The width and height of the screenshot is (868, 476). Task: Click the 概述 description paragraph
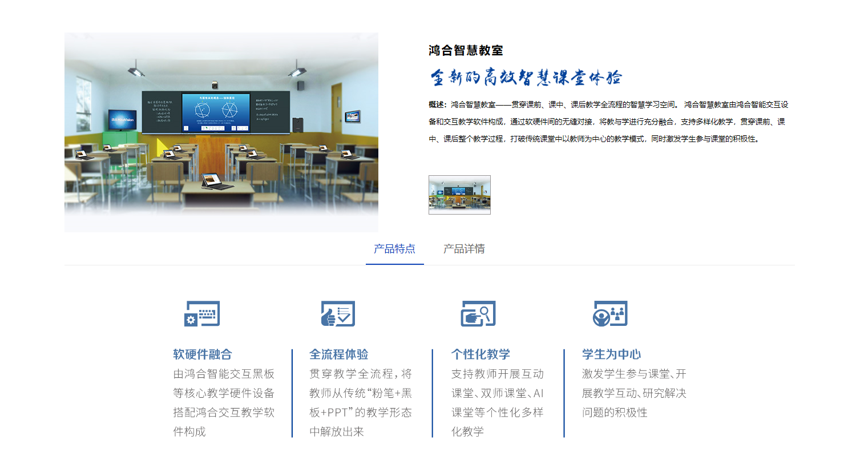(608, 122)
